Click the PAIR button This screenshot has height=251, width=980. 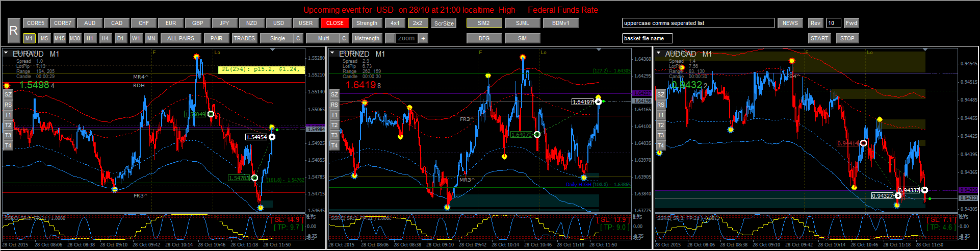pos(217,38)
